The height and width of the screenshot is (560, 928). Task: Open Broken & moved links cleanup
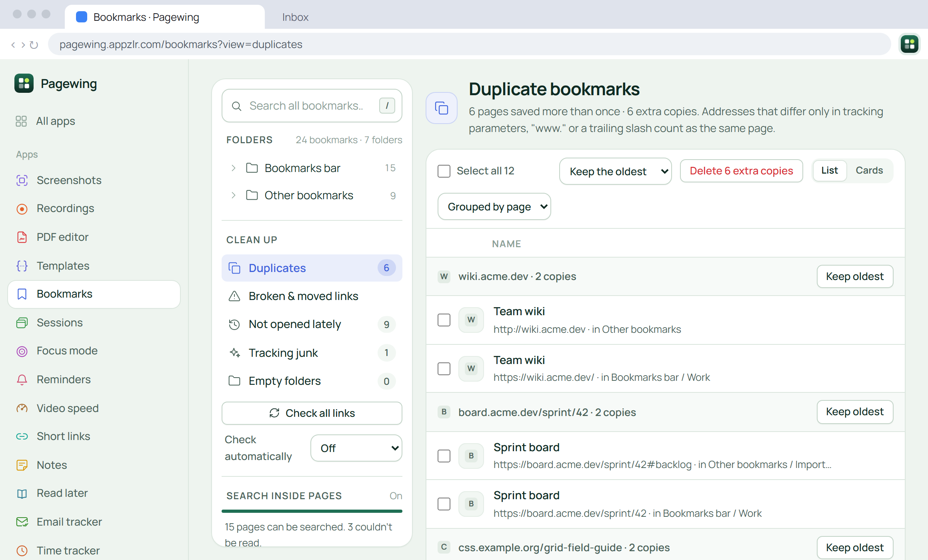312,296
